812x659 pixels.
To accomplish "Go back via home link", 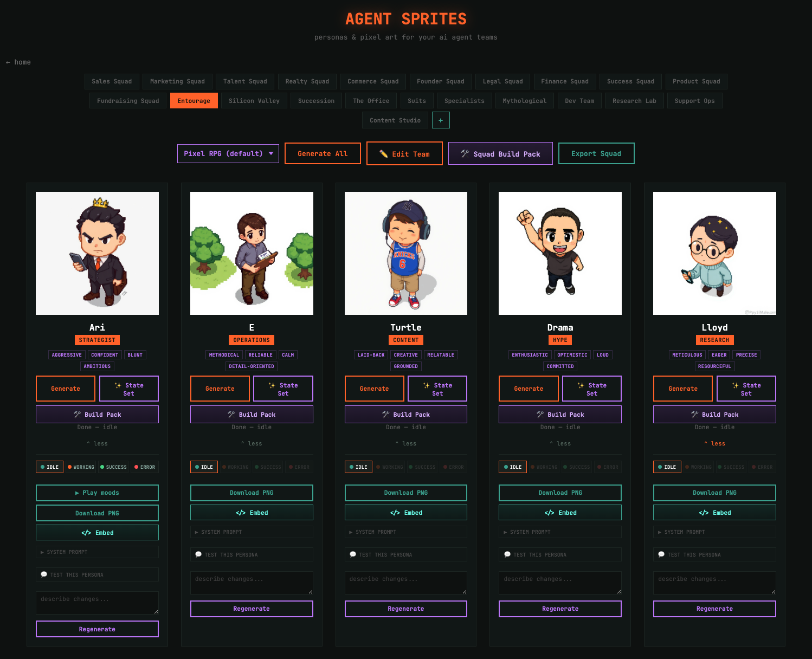I will [x=18, y=62].
